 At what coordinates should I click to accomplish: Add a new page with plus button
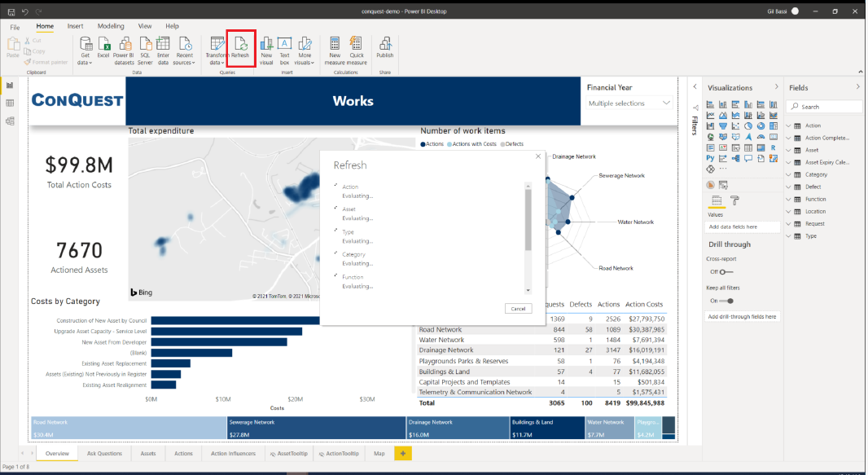click(403, 453)
